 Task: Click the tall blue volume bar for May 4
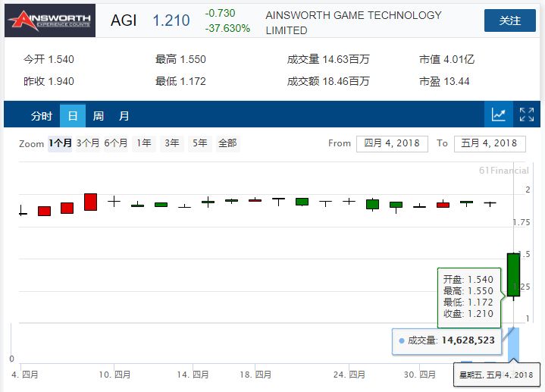tap(513, 345)
